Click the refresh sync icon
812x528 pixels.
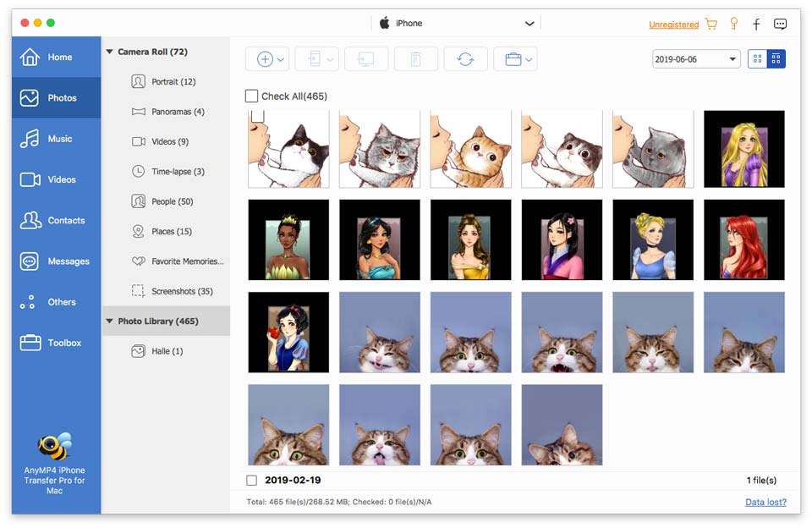click(x=465, y=59)
